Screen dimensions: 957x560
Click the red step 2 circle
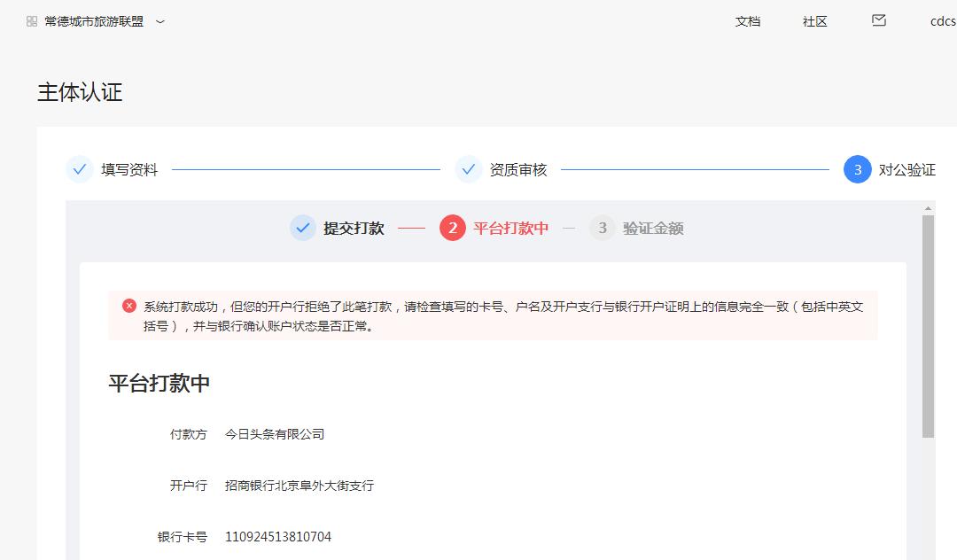point(453,228)
